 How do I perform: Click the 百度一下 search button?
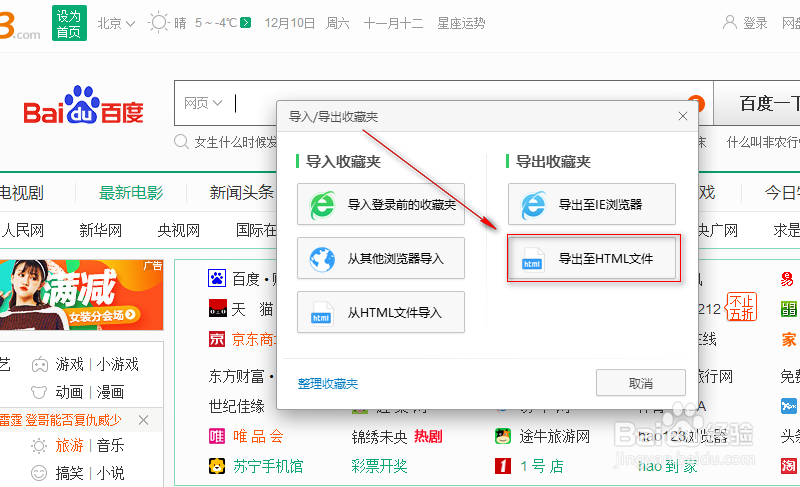pos(757,103)
